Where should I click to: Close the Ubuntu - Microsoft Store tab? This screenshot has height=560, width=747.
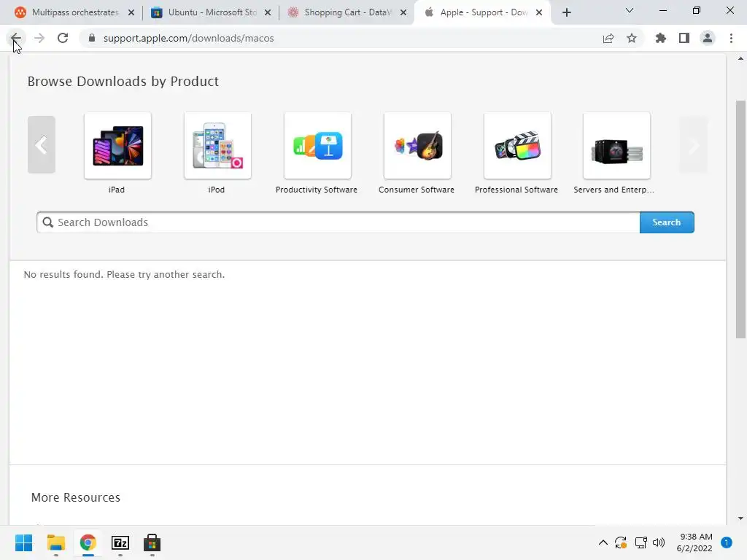[267, 12]
